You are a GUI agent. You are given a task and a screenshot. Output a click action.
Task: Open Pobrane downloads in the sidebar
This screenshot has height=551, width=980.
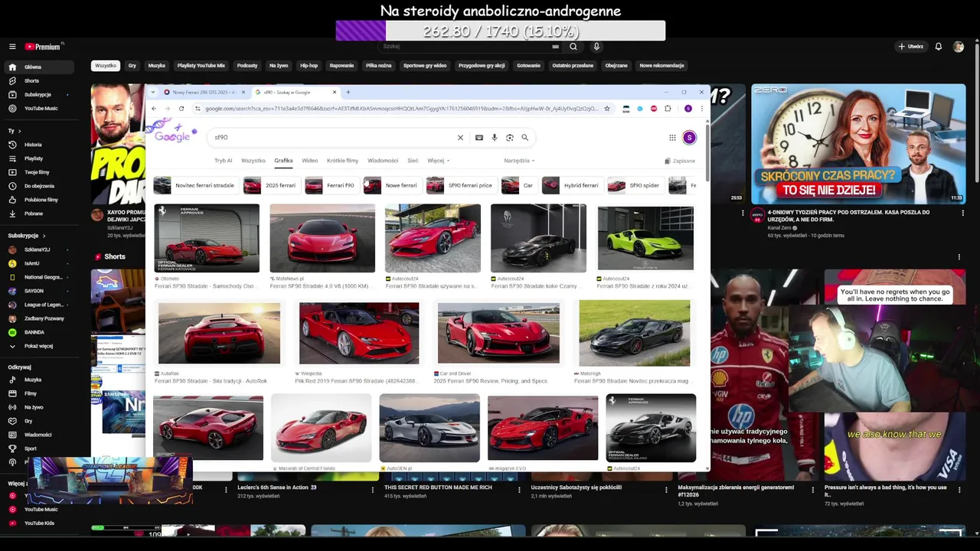click(40, 214)
